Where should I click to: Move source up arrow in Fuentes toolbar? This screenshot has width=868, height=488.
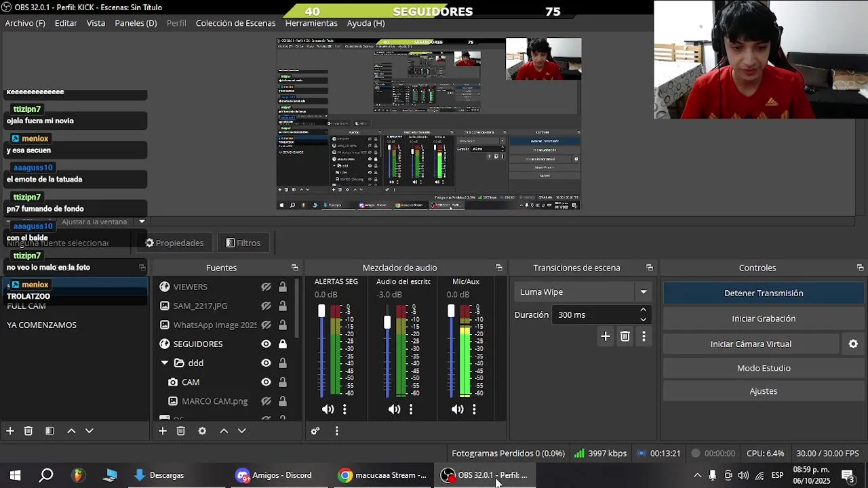click(224, 431)
